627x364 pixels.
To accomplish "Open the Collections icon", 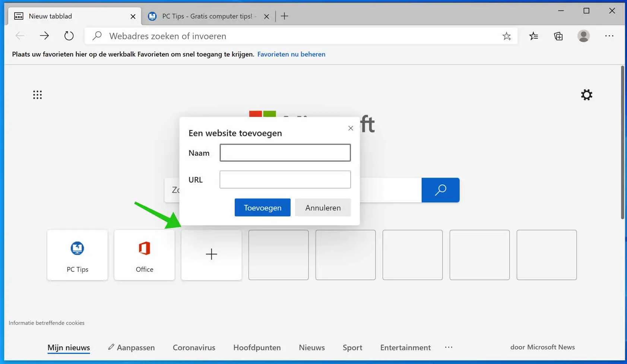I will click(x=558, y=36).
